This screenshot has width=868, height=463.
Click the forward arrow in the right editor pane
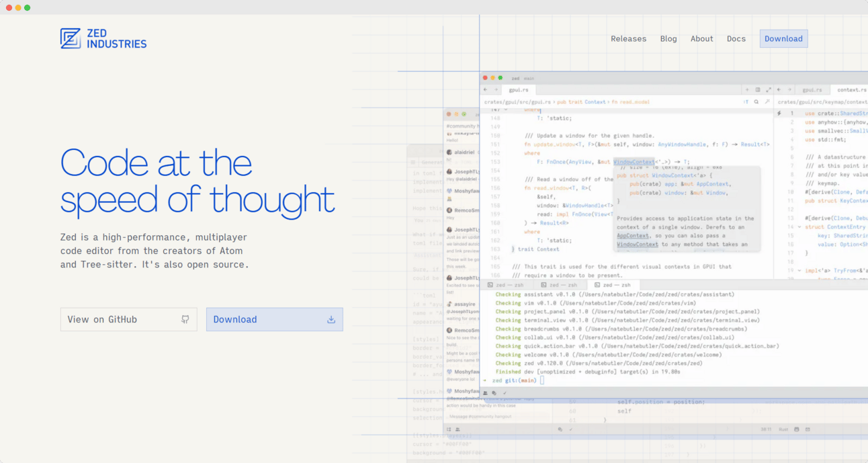point(789,90)
